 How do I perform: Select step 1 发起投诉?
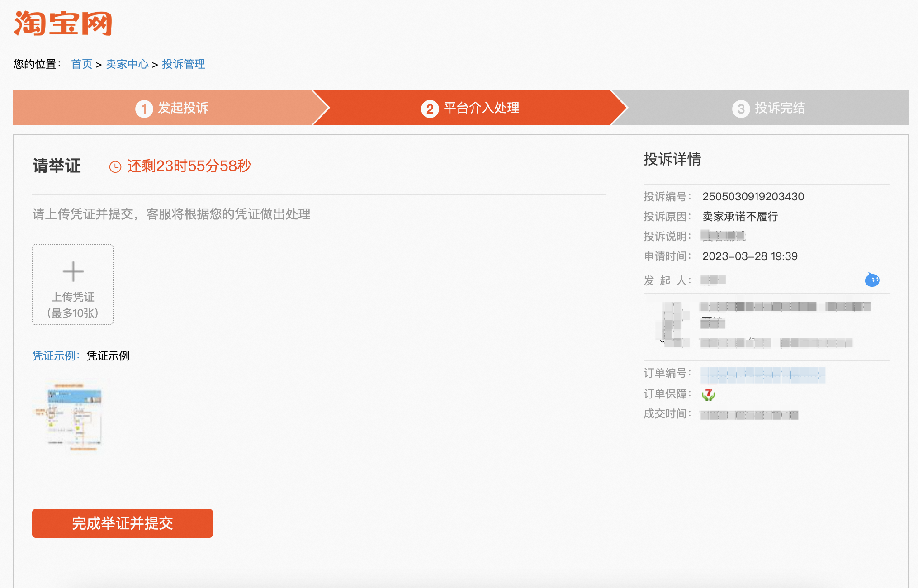(172, 108)
